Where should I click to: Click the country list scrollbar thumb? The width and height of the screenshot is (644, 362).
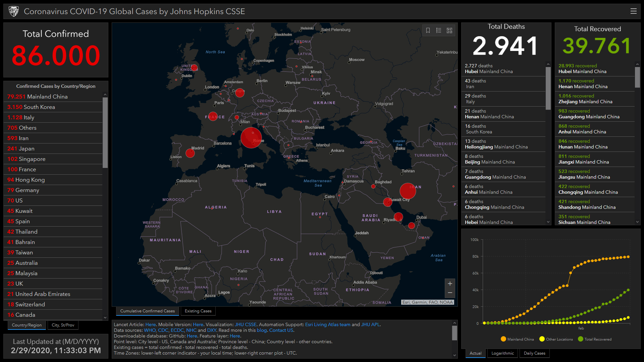[105, 133]
